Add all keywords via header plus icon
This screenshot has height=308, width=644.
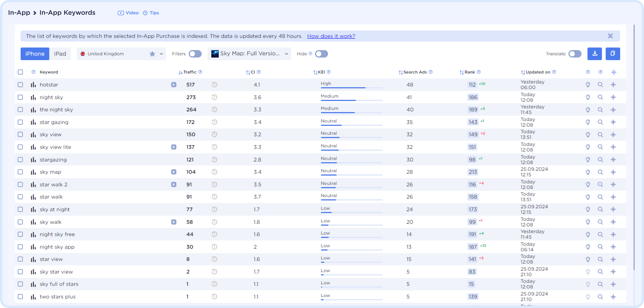click(x=613, y=72)
